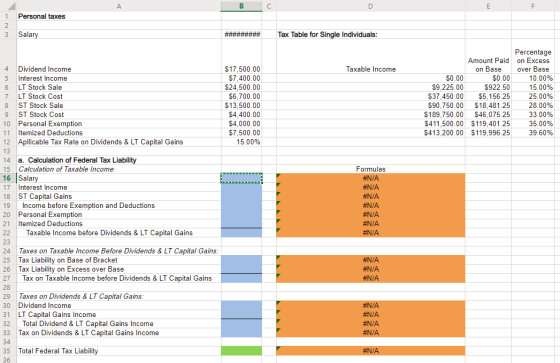The height and width of the screenshot is (363, 560).
Task: Select blue cell for Dividend Income row 30
Action: point(241,305)
